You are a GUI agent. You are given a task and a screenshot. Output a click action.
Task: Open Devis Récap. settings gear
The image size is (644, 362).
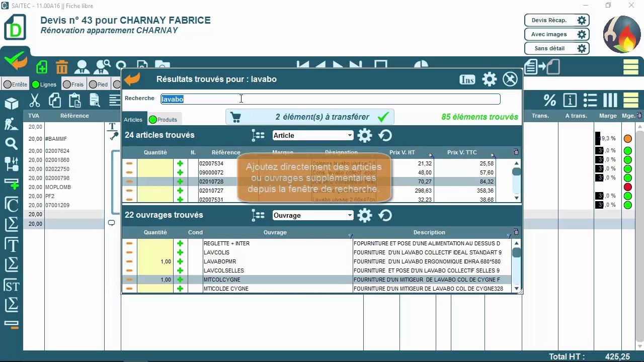point(582,21)
